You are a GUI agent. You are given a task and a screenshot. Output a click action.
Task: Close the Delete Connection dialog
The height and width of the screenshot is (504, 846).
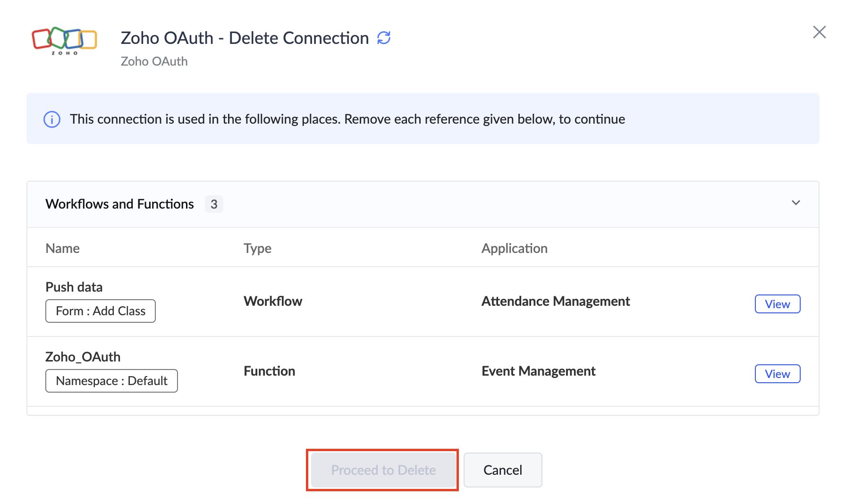819,32
